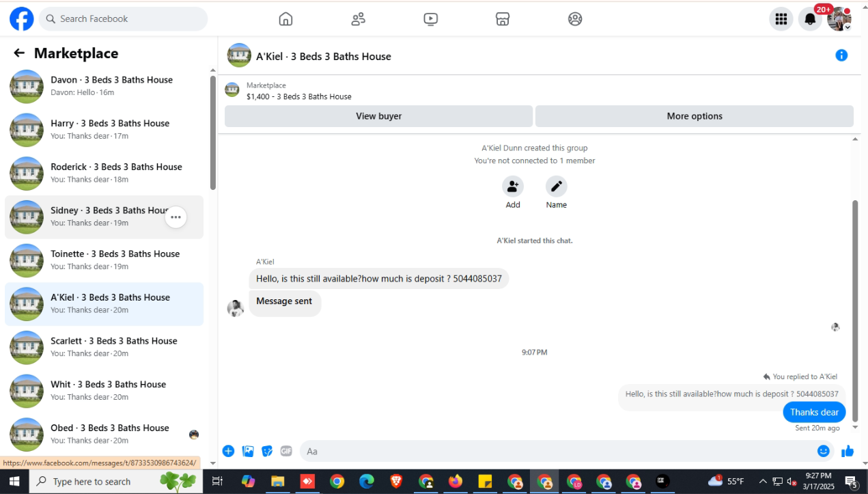The width and height of the screenshot is (868, 494).
Task: Click A'Kiel's message asking about deposit
Action: pos(379,279)
